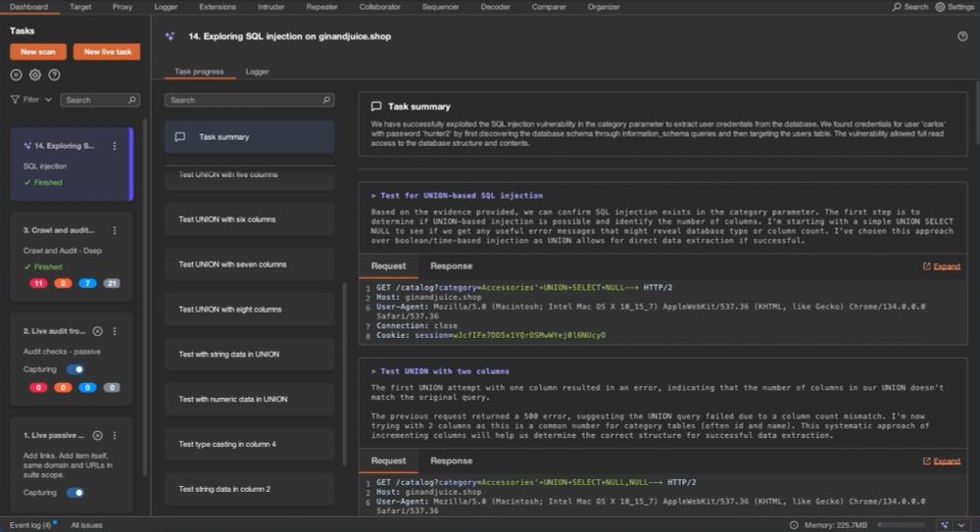Show Response tab of two columns test
The image size is (980, 532).
pos(451,460)
